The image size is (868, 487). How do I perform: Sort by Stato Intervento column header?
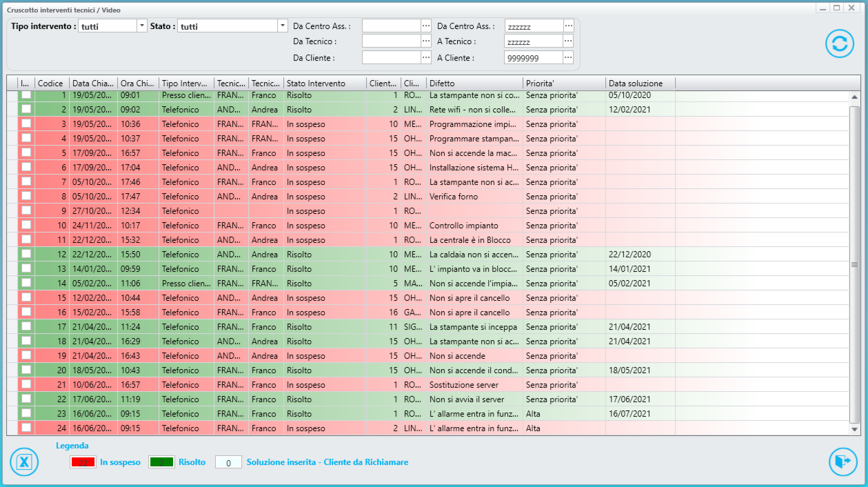coord(325,83)
